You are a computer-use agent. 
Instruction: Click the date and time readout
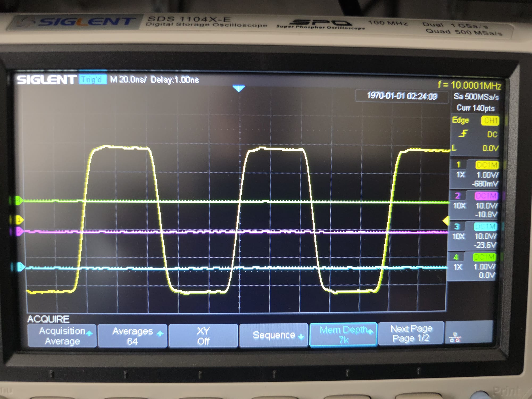click(402, 96)
